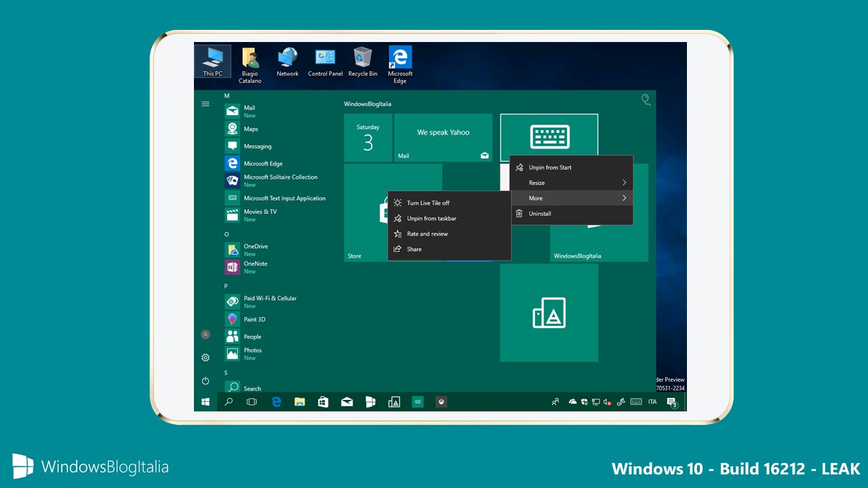Open the Control Panel desktop shortcut
This screenshot has height=488, width=868.
[x=325, y=62]
